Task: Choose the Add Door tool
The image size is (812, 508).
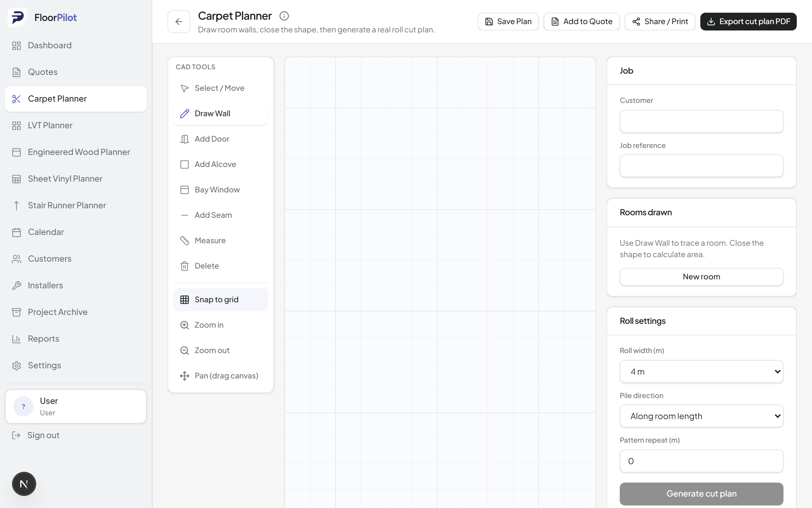Action: (x=220, y=139)
